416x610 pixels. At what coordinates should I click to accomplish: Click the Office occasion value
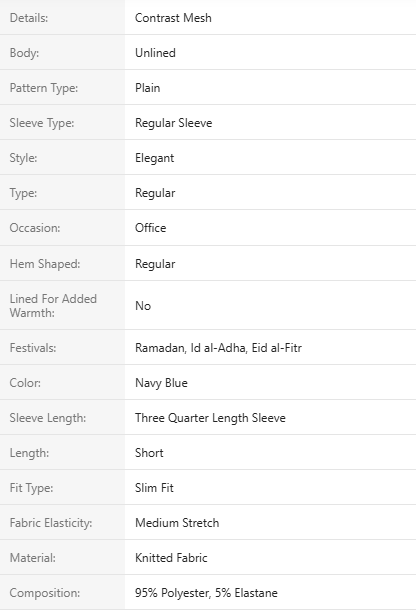151,228
